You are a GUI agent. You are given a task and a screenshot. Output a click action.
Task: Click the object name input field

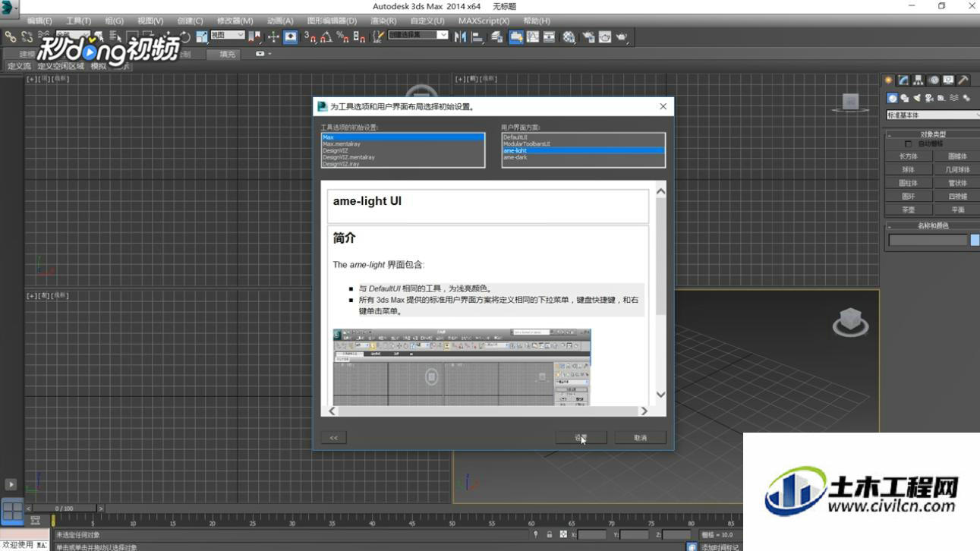click(928, 240)
